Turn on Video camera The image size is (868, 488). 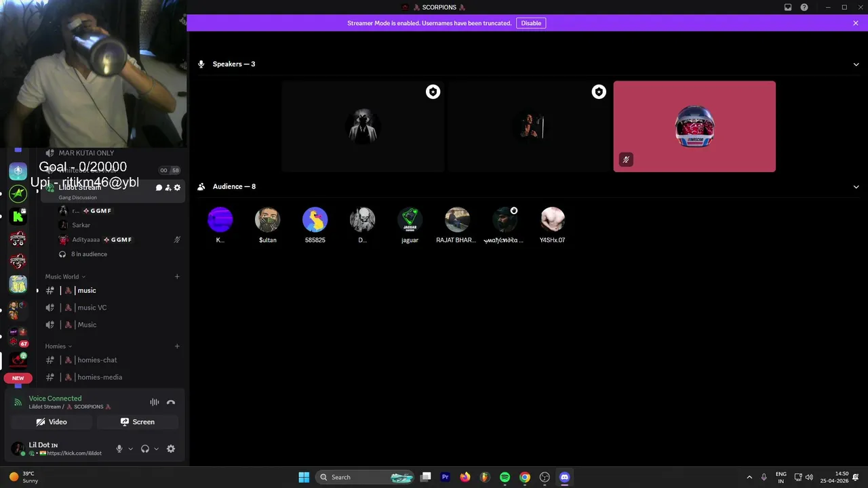coord(52,422)
